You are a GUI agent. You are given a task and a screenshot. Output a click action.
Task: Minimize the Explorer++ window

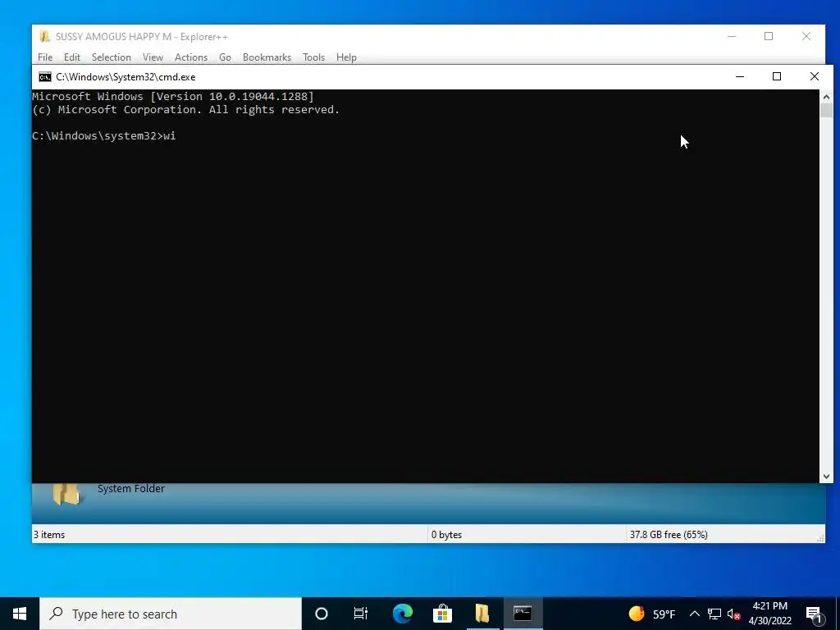[x=732, y=36]
